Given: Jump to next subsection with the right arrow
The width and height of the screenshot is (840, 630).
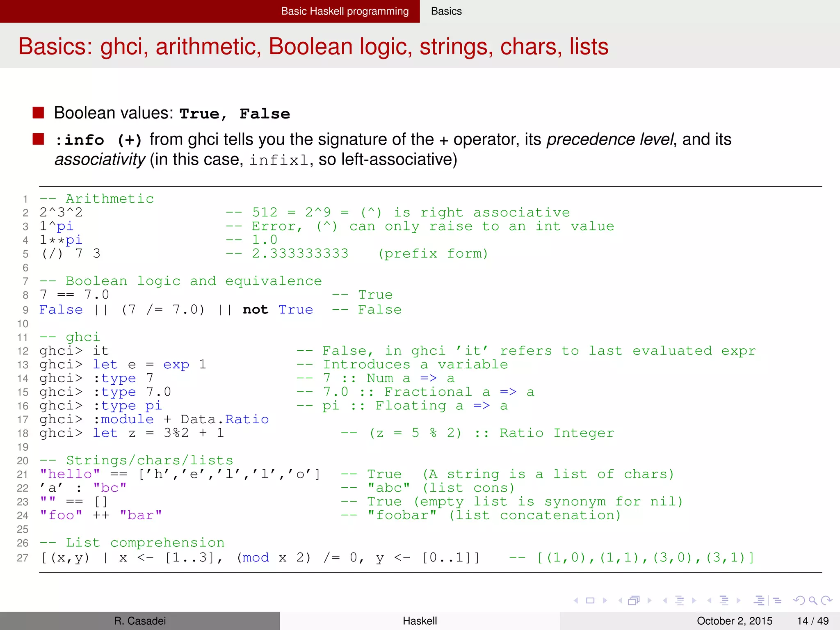Looking at the screenshot, I should (x=694, y=600).
